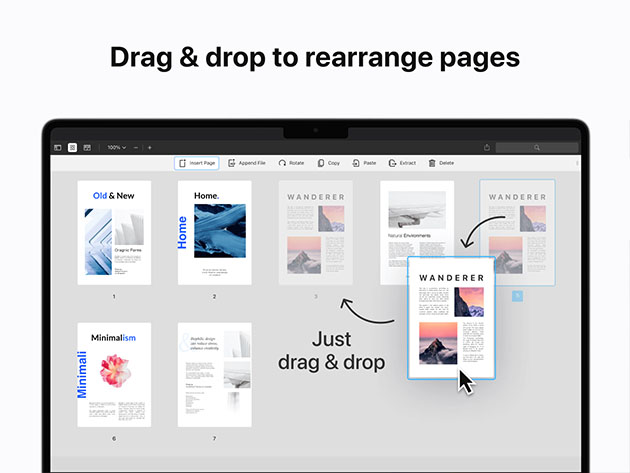Select the Home page thumbnail
This screenshot has height=473, width=630.
(214, 233)
